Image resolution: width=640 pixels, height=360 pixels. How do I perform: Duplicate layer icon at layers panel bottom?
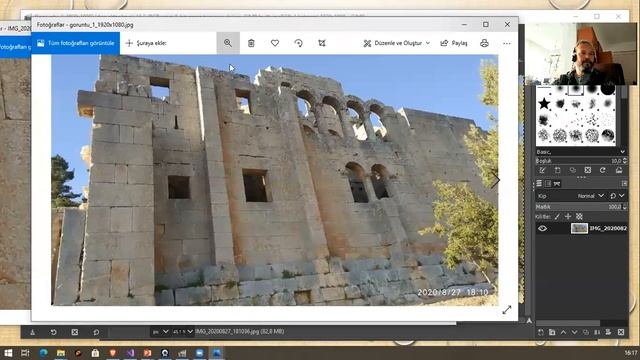coord(586,333)
